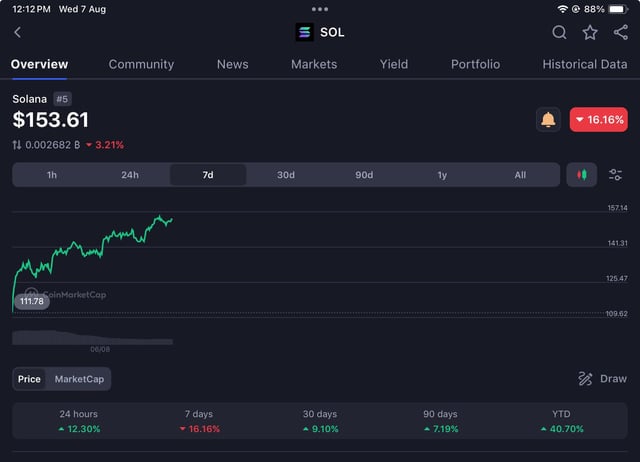
Task: Open search with magnifier icon
Action: tap(559, 32)
